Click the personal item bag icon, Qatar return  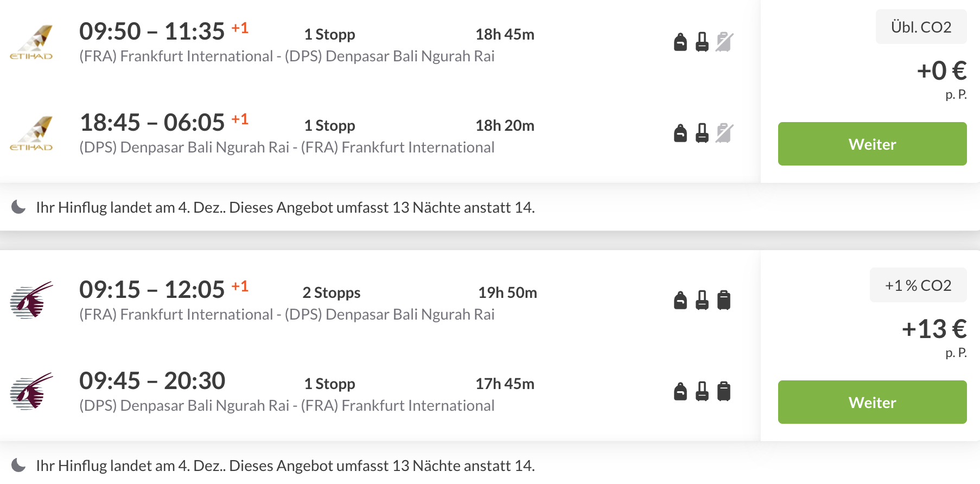(x=680, y=391)
